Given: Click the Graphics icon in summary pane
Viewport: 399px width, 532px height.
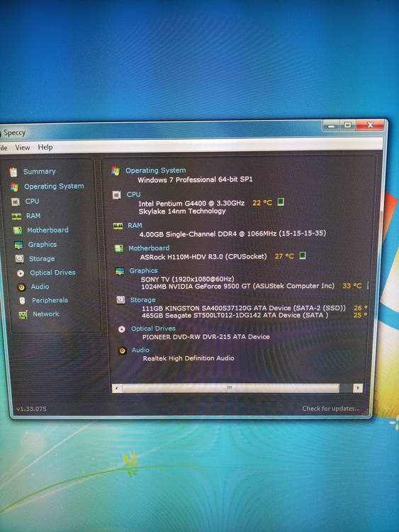Looking at the screenshot, I should coord(120,271).
